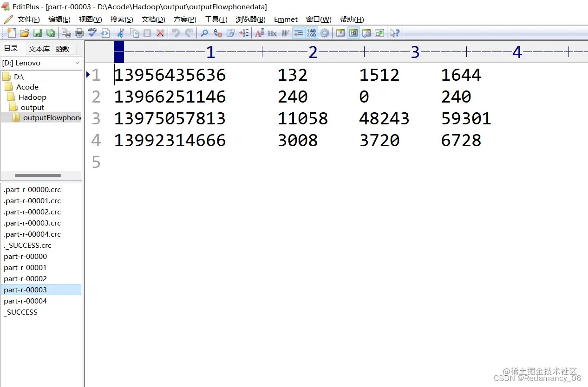The width and height of the screenshot is (588, 387).
Task: Switch to the 目录 tab
Action: (x=11, y=48)
